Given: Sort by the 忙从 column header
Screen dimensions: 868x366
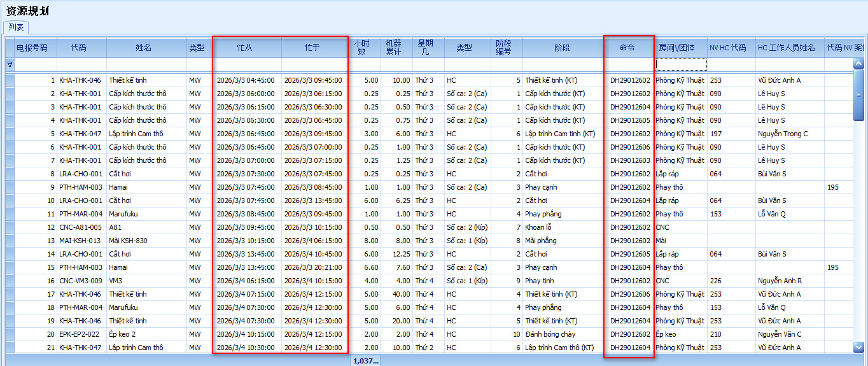Looking at the screenshot, I should (x=245, y=48).
